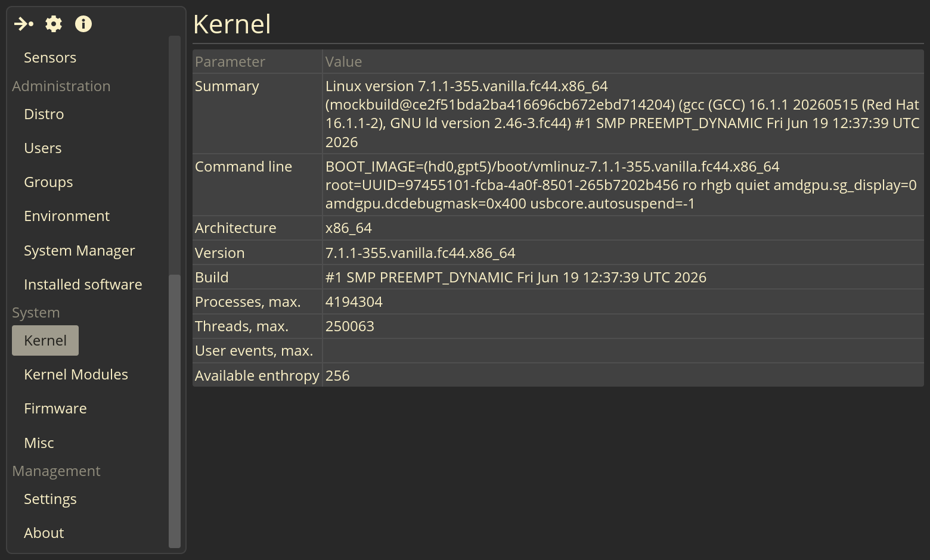Go to the Firmware page
The width and height of the screenshot is (930, 560).
coord(55,409)
